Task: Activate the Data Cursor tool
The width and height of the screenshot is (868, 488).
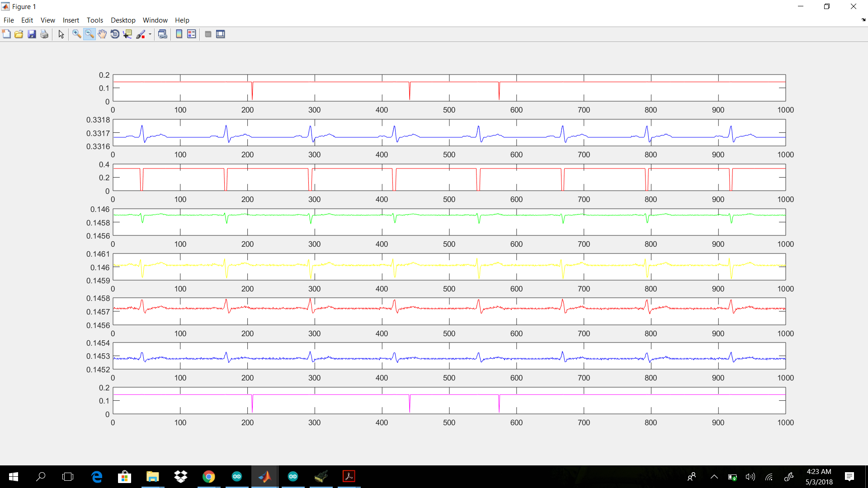Action: (x=127, y=34)
